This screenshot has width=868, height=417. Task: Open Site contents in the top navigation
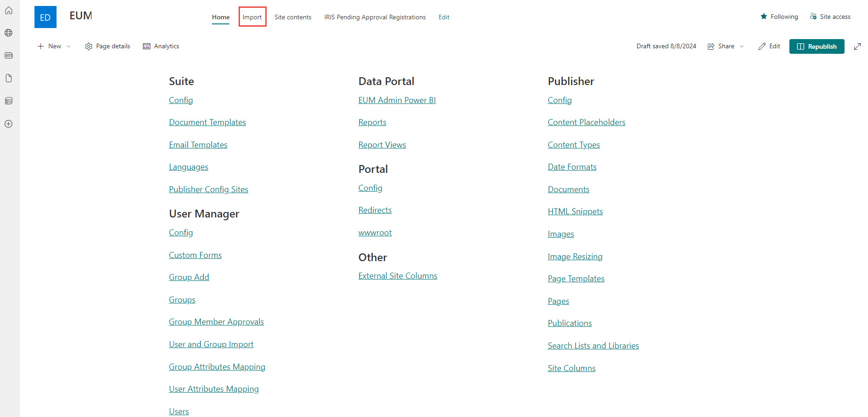pos(293,17)
